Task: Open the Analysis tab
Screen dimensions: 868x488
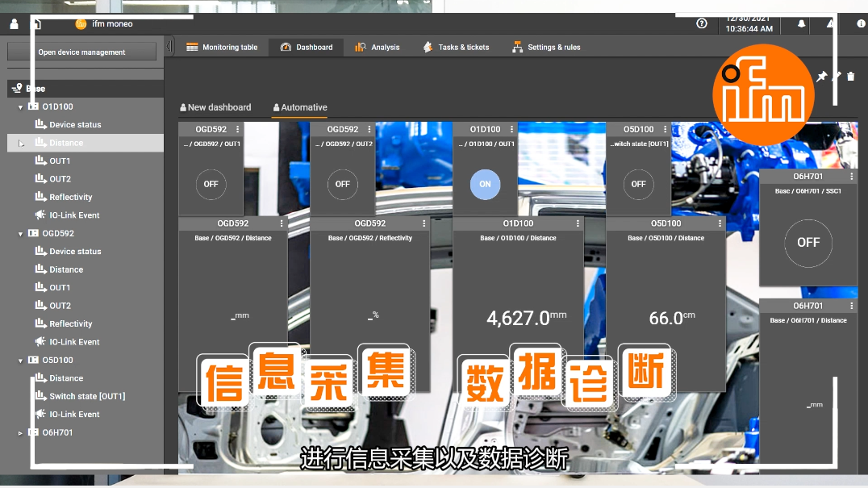Action: click(378, 48)
